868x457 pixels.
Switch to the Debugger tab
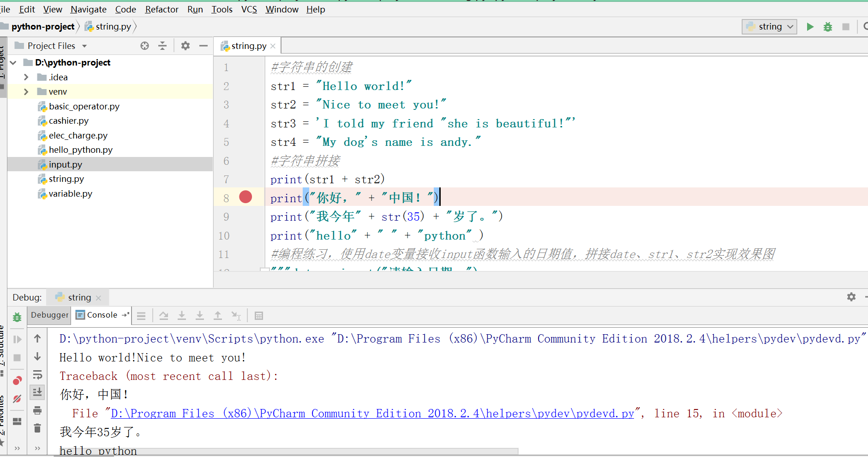pyautogui.click(x=49, y=315)
